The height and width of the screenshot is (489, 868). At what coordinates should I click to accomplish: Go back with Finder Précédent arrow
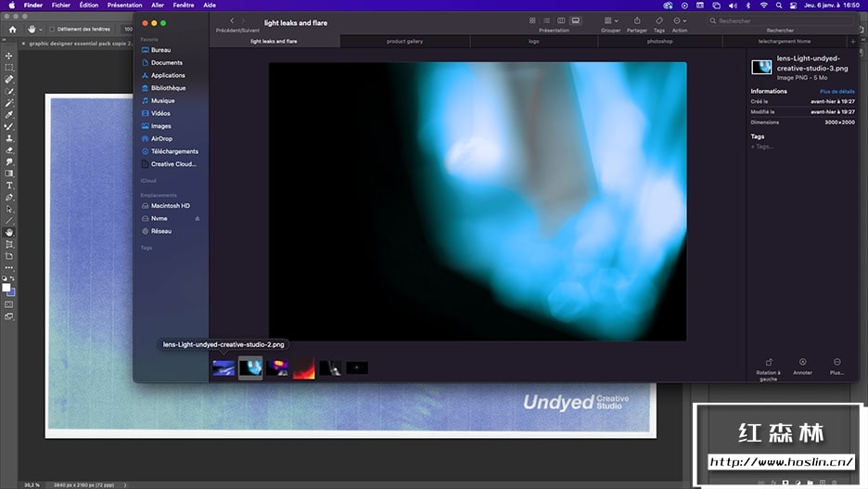coord(232,20)
